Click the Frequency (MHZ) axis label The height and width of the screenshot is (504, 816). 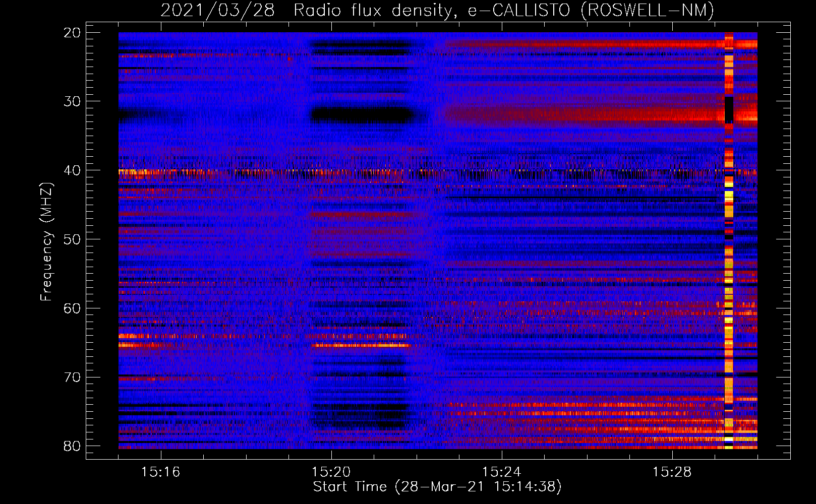[46, 241]
